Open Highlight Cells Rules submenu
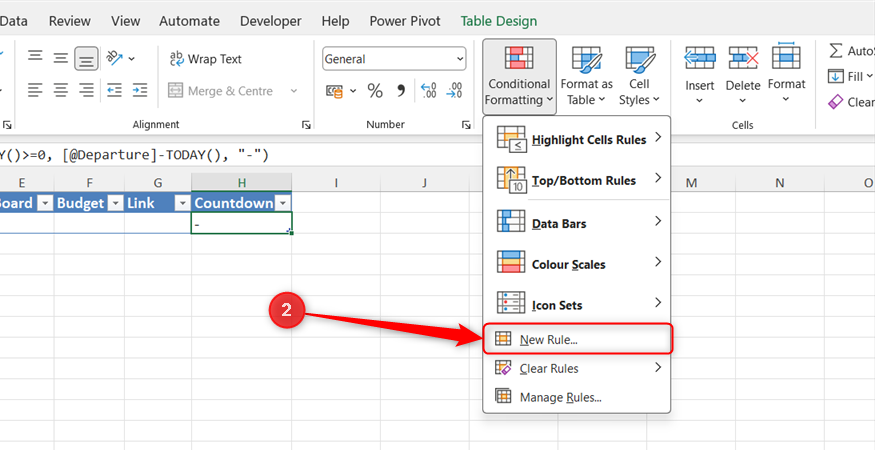 click(x=576, y=140)
